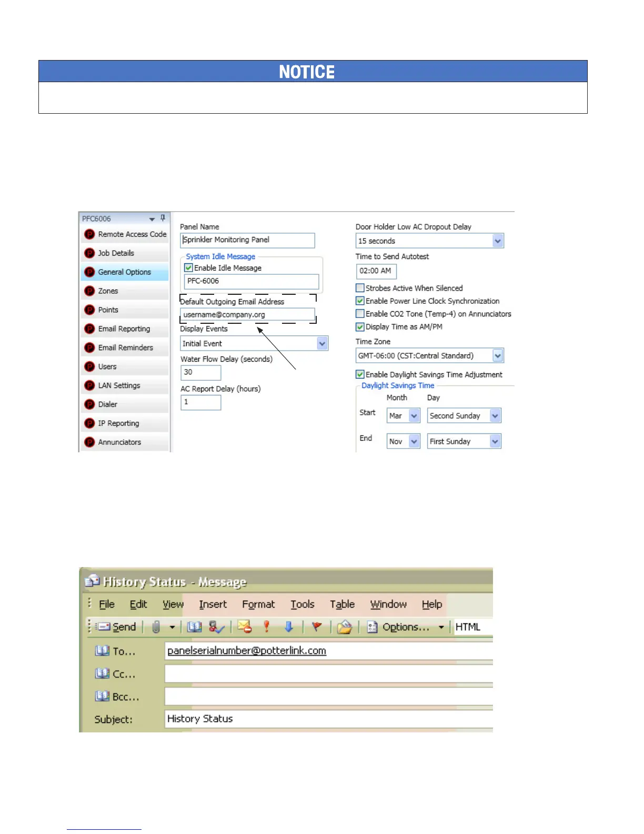This screenshot has width=644, height=834.
Task: Enable Strobes Active When Silenced
Action: tap(360, 288)
